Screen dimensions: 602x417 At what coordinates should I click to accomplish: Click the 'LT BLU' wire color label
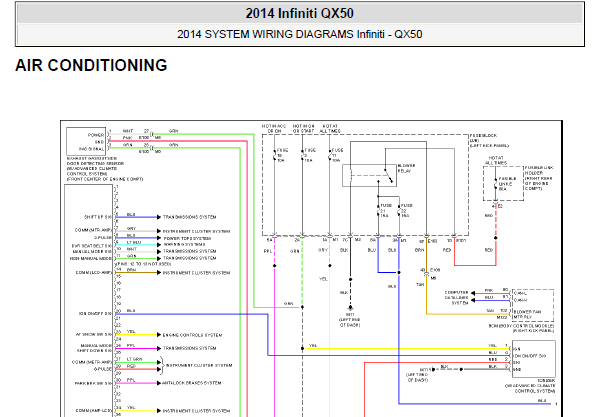click(134, 242)
